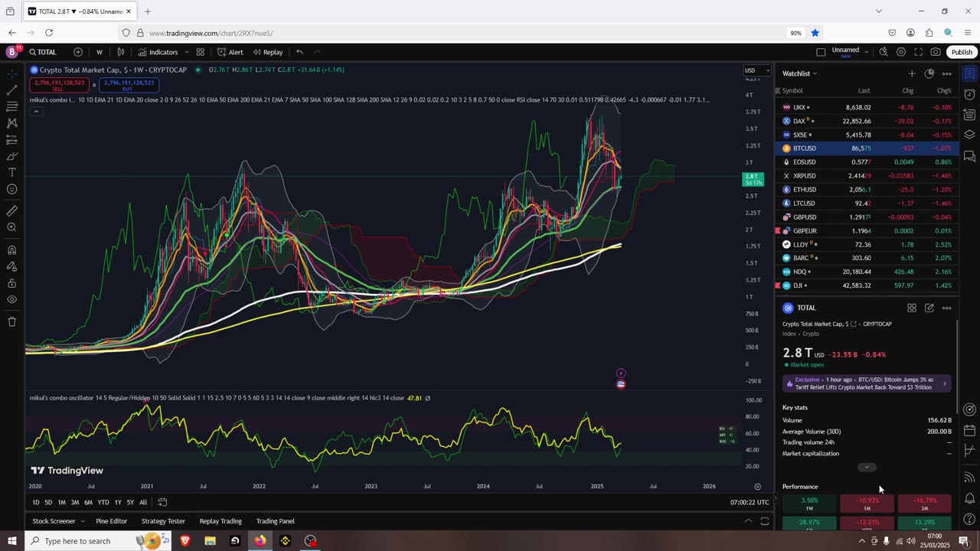Open watchlist more options menu

[x=946, y=73]
